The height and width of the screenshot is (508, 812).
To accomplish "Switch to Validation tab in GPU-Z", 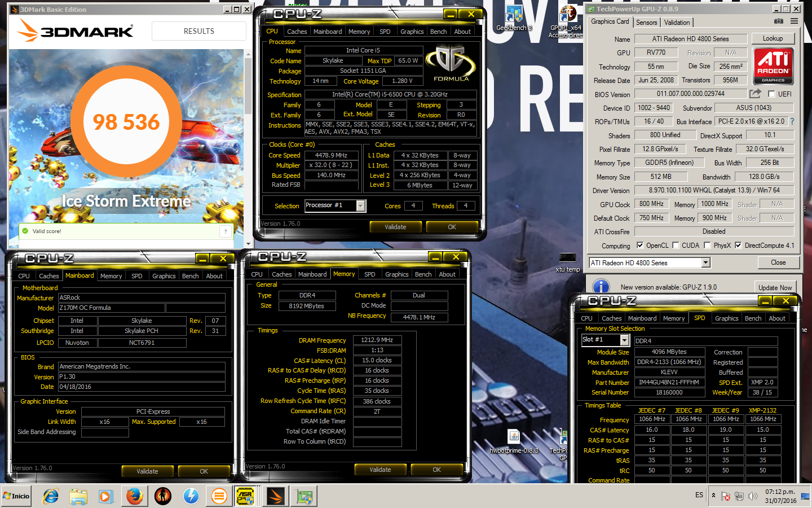I will click(x=677, y=23).
